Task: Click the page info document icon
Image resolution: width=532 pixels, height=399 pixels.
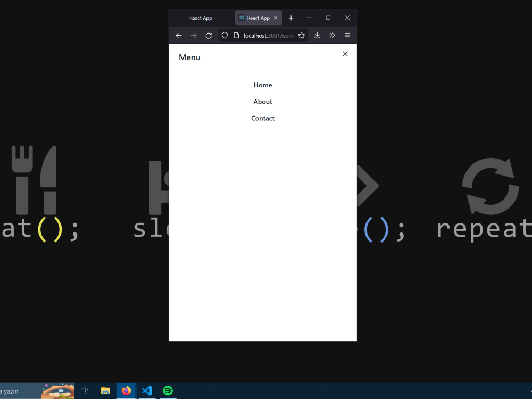Action: pos(237,35)
